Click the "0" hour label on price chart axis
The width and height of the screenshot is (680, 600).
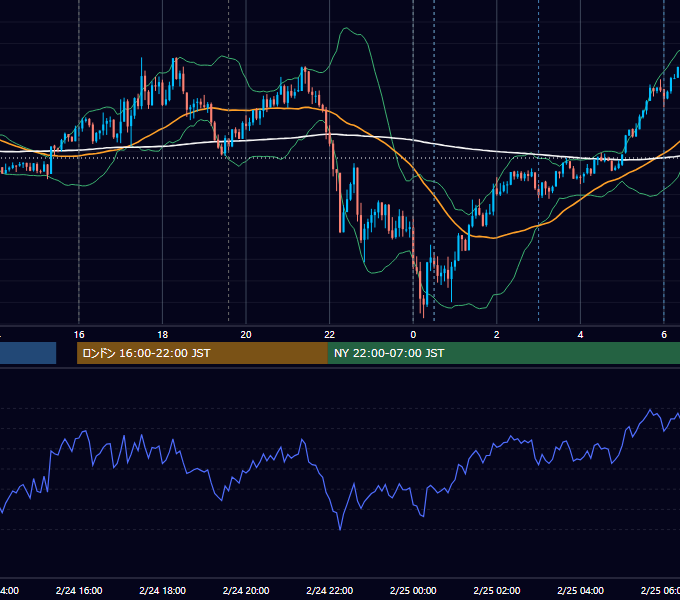pos(413,335)
